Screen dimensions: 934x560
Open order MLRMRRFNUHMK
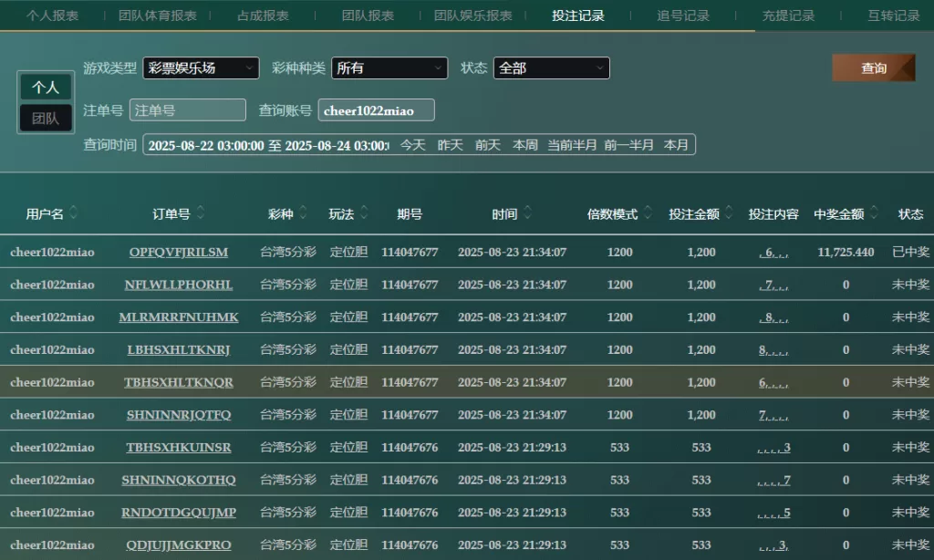point(179,316)
